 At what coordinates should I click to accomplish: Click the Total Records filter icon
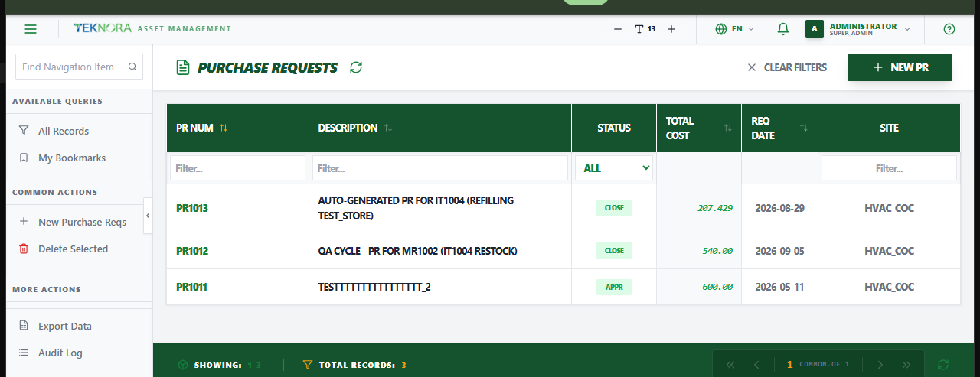(308, 365)
